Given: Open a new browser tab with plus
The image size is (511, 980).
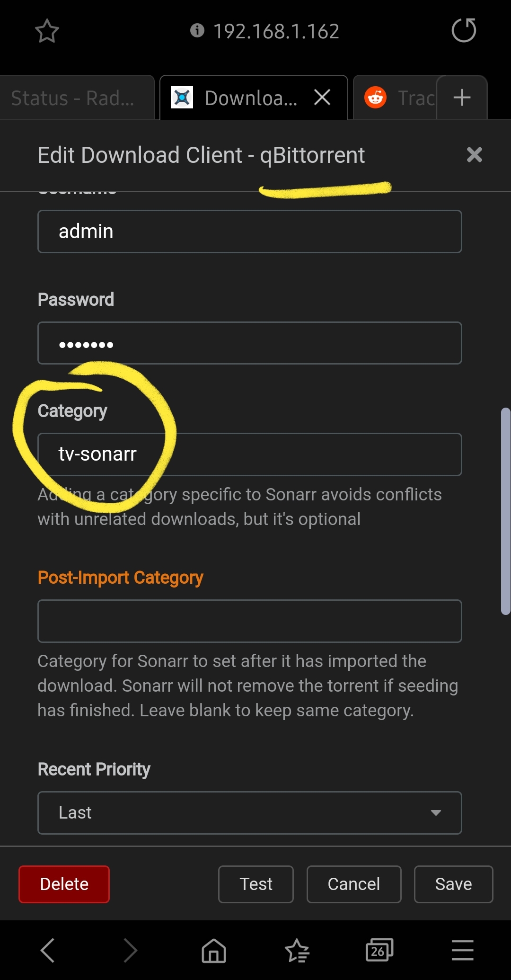Looking at the screenshot, I should click(462, 98).
